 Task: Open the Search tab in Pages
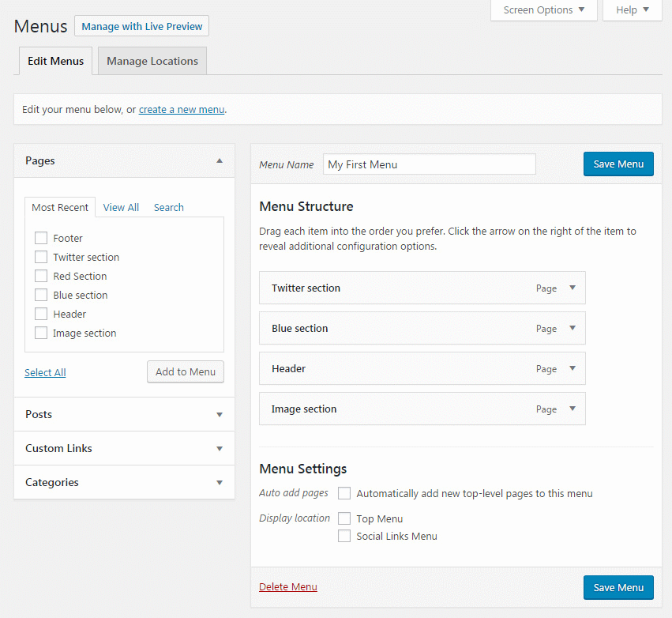[x=168, y=207]
